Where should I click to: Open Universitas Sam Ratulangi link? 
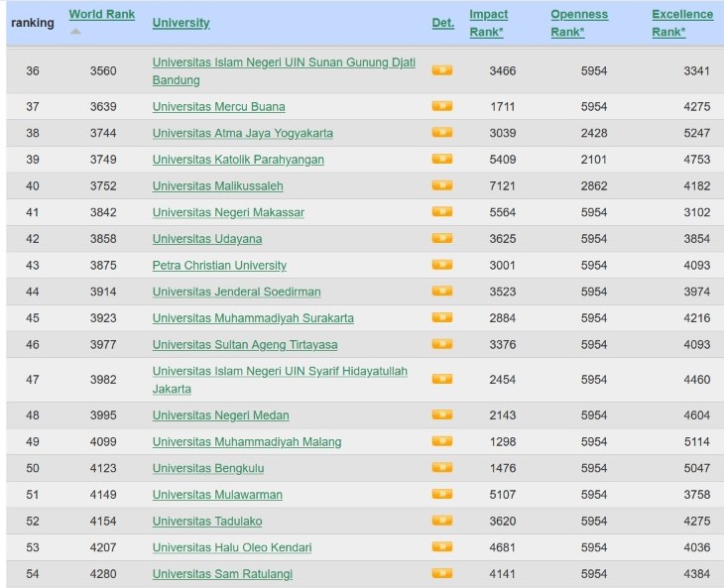click(222, 574)
